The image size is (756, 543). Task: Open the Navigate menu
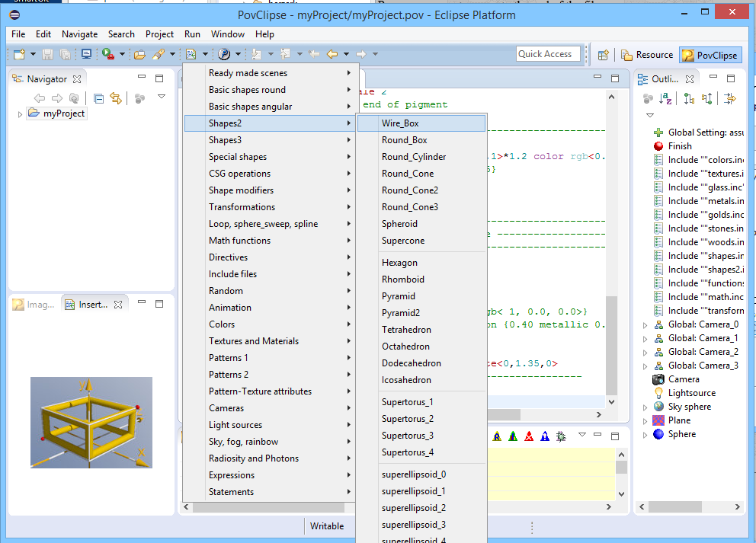click(79, 34)
